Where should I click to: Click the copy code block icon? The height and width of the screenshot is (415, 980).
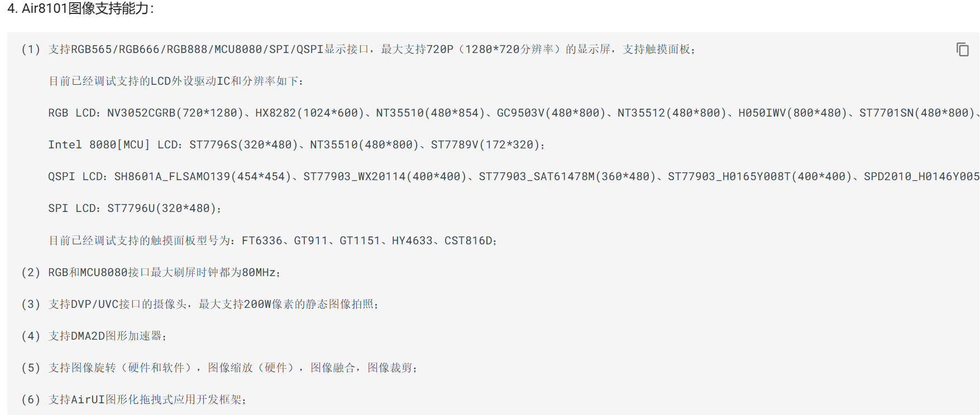[962, 50]
